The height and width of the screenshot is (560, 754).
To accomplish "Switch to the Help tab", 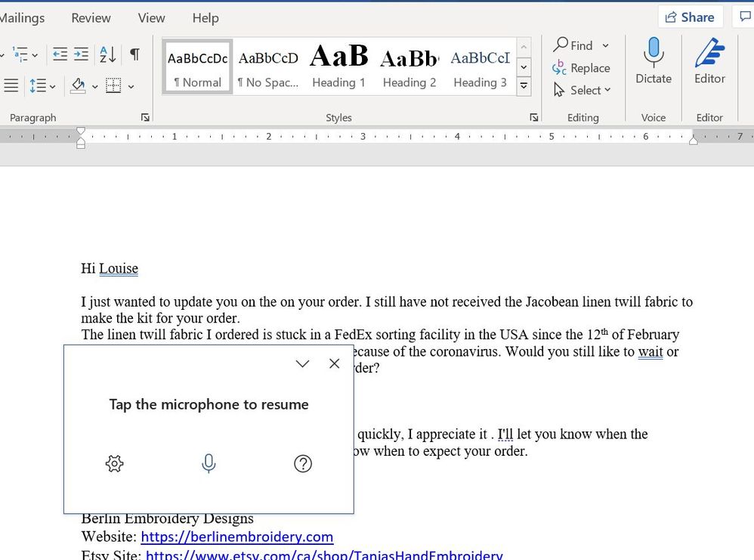I will tap(205, 18).
